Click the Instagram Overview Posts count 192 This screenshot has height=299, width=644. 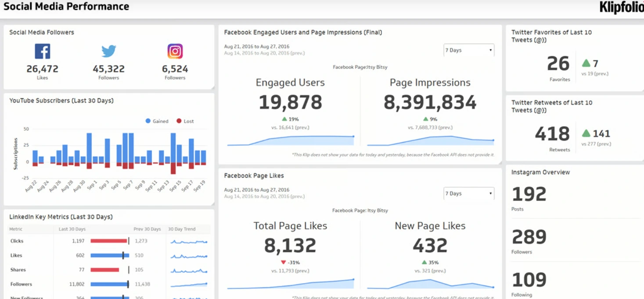pos(529,194)
